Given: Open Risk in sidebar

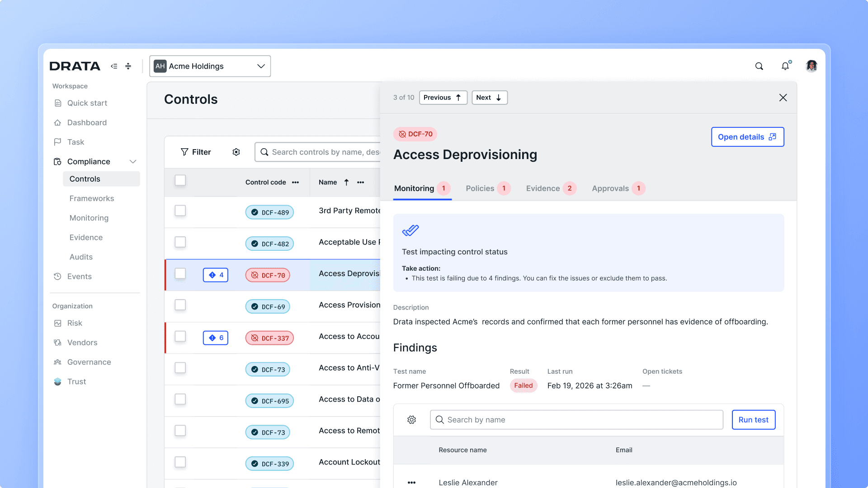Looking at the screenshot, I should 75,323.
